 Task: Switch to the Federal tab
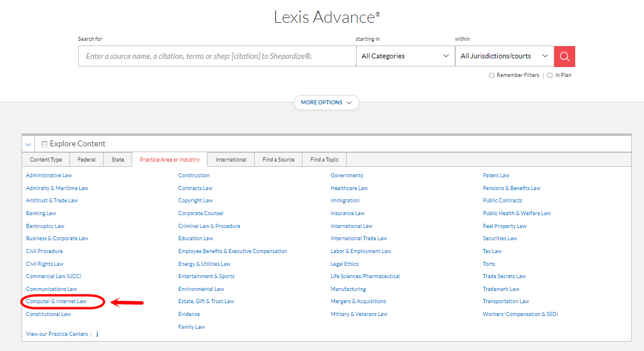87,160
